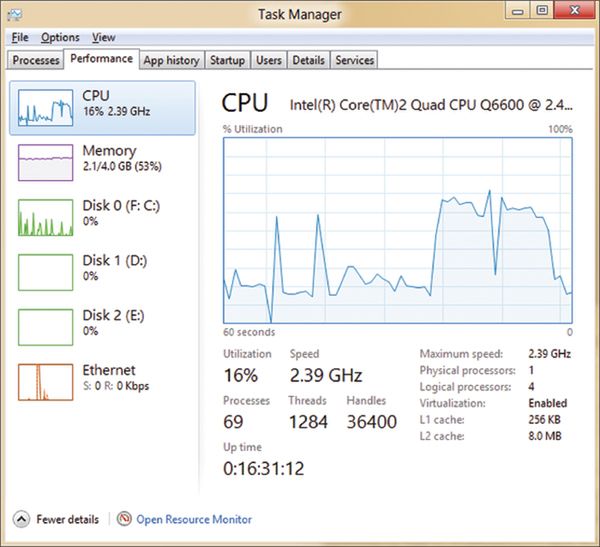This screenshot has width=600, height=547.
Task: Click the up time 0:16:31:12 value
Action: coord(264,469)
